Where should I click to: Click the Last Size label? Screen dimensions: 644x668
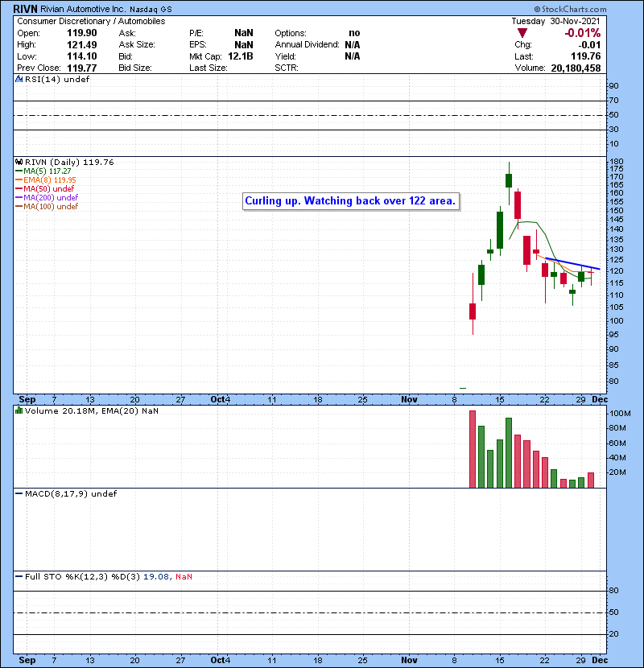coord(208,68)
